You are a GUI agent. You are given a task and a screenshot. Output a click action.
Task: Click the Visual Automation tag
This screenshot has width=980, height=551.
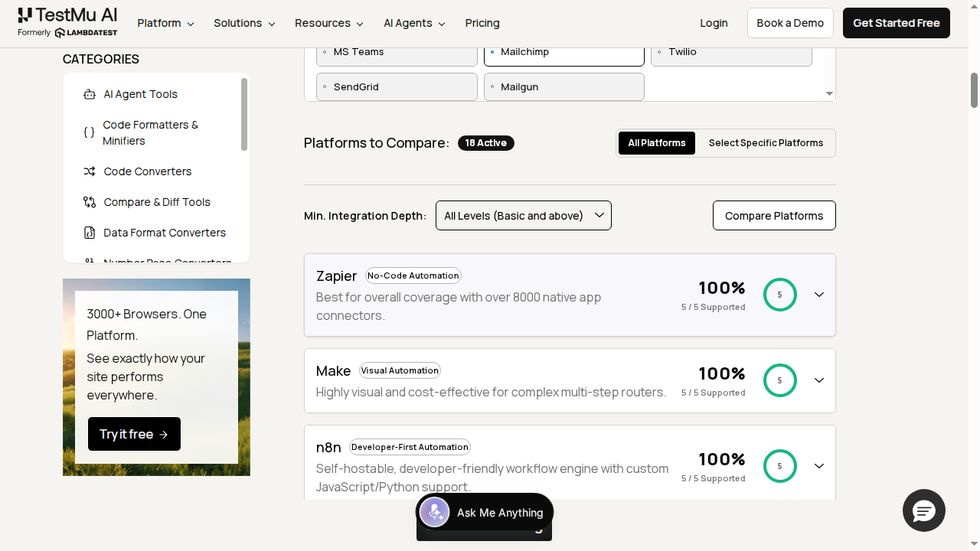click(x=400, y=370)
